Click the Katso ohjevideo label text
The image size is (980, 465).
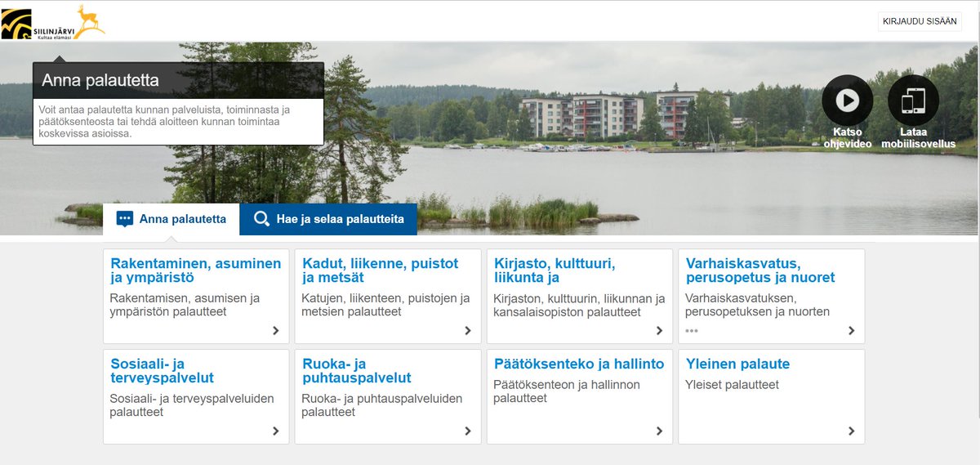pyautogui.click(x=848, y=137)
